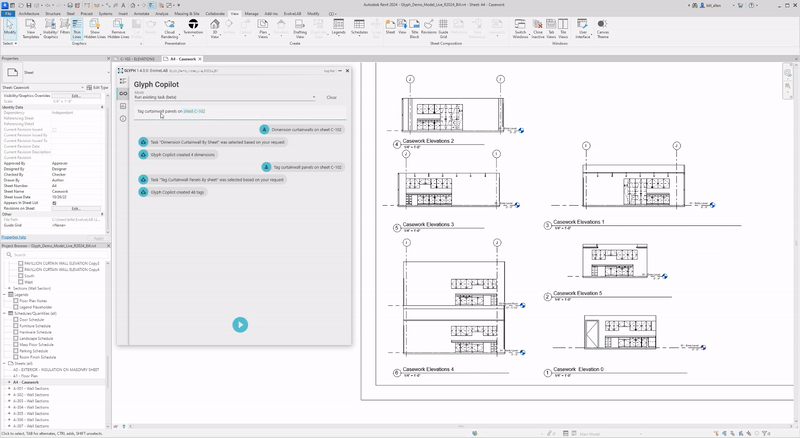
Task: Click the Project Browser search field
Action: pos(55,254)
